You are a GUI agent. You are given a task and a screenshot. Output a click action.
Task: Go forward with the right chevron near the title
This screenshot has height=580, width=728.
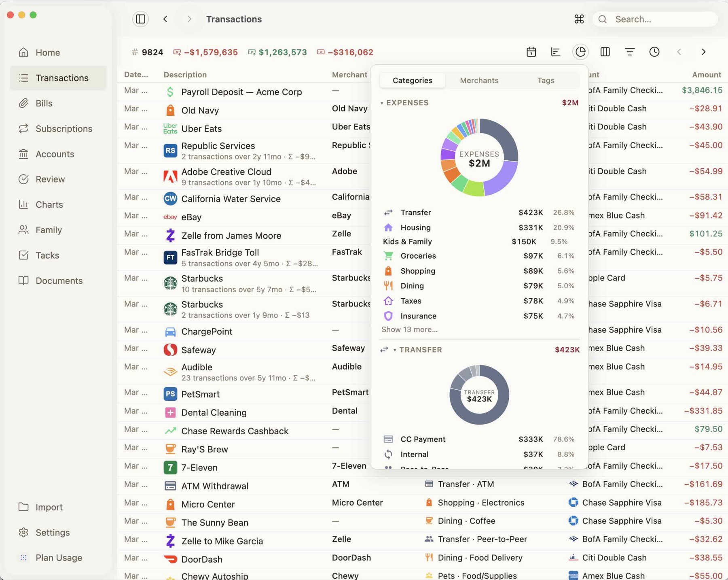(189, 19)
